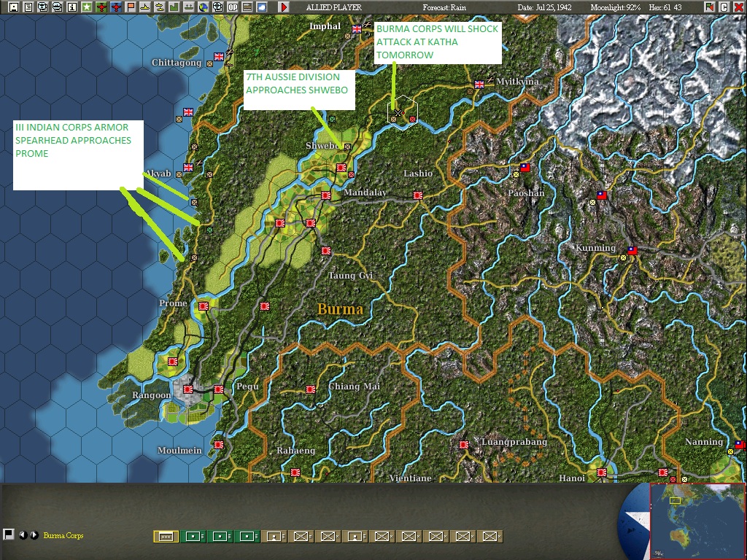Click the single yellow ship icon
The image size is (747, 560).
point(145,7)
